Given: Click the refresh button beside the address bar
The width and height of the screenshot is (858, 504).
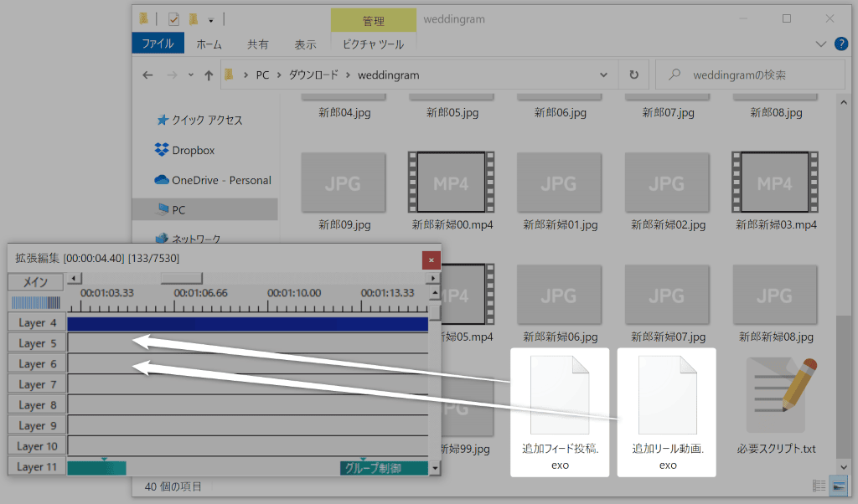Looking at the screenshot, I should (x=633, y=75).
